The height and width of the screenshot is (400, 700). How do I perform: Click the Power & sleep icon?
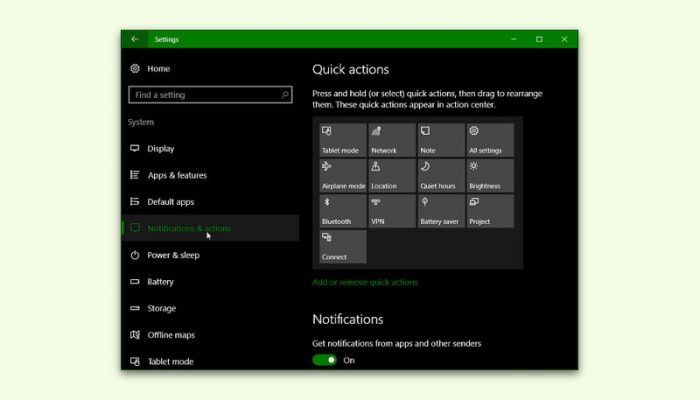134,255
